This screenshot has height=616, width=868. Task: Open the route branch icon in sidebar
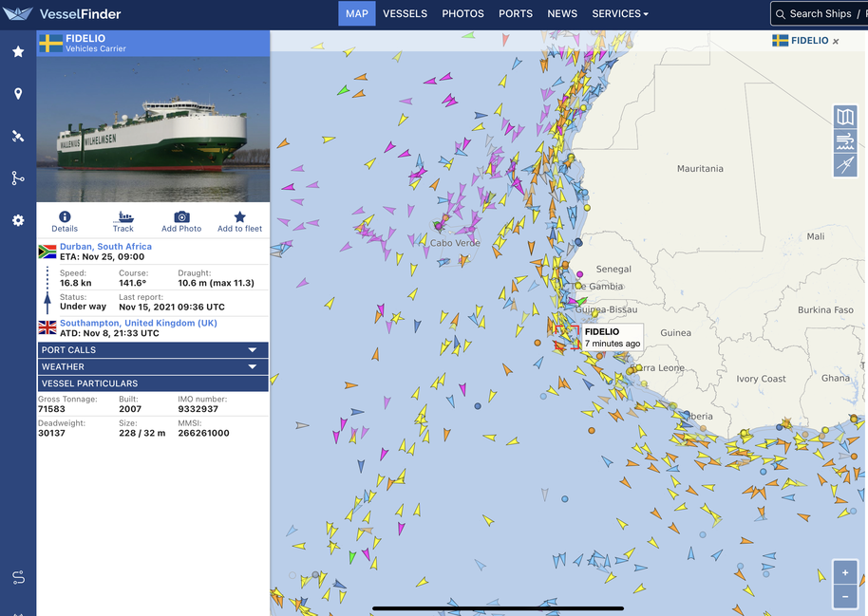(x=18, y=178)
